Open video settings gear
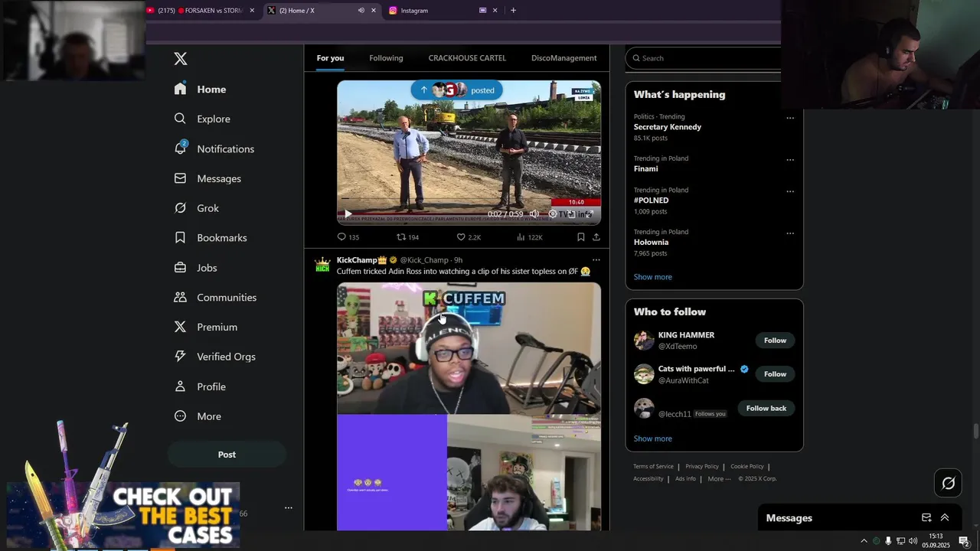The height and width of the screenshot is (551, 980). pos(553,214)
